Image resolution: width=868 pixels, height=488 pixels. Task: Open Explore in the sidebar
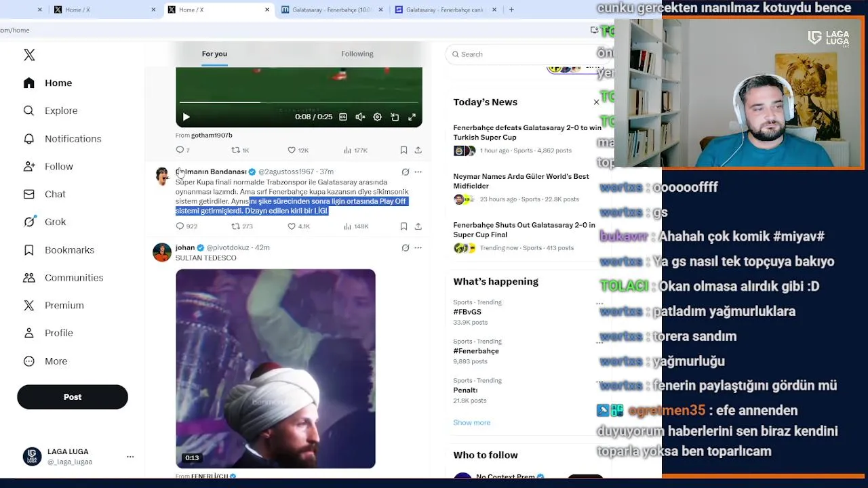pos(50,110)
